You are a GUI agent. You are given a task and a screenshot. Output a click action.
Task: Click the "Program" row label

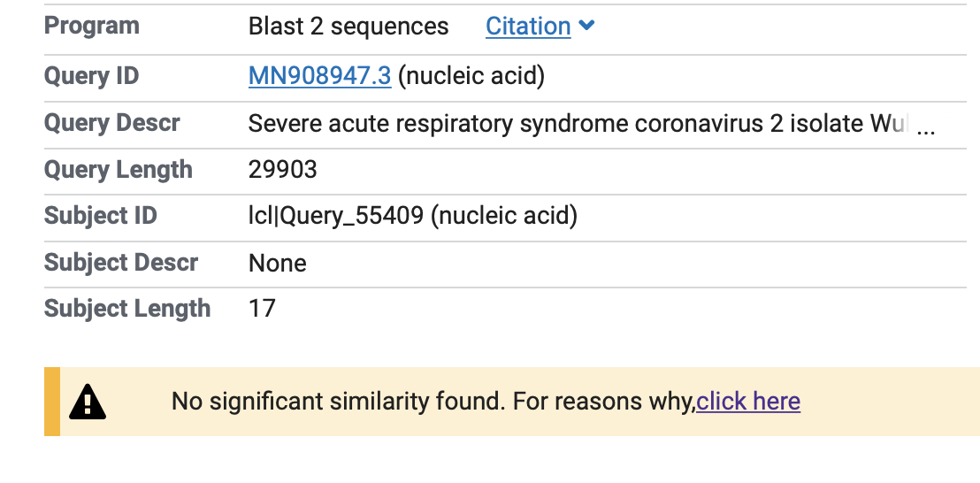[92, 26]
